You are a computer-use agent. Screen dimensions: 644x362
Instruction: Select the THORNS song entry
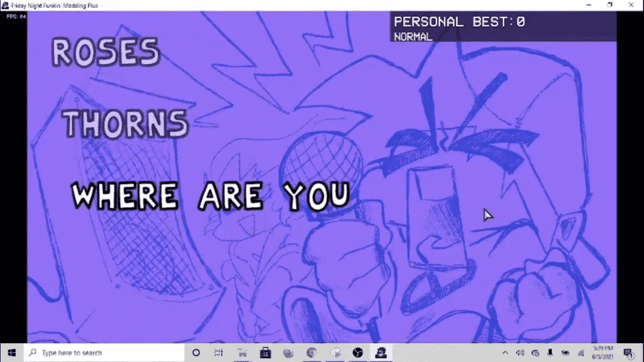[127, 124]
